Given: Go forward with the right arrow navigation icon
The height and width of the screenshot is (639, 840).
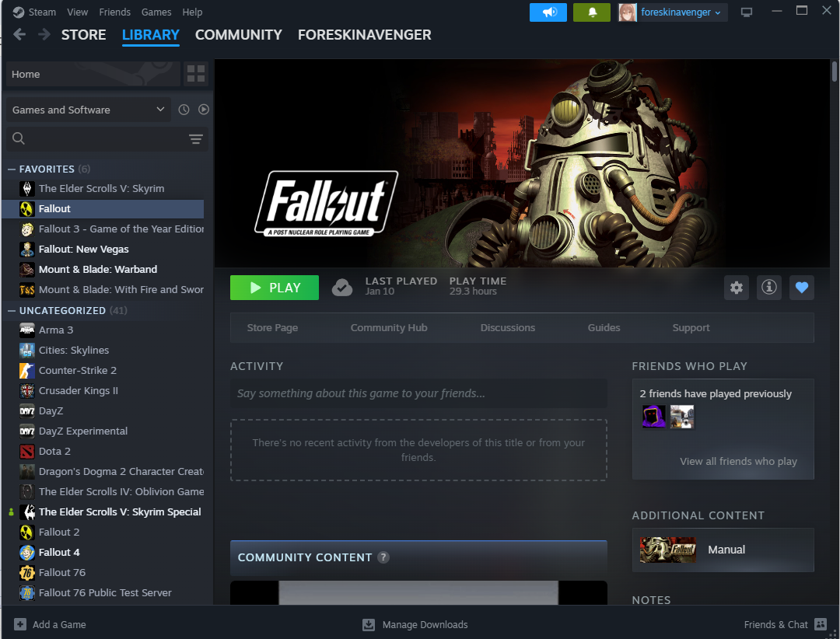Looking at the screenshot, I should tap(44, 35).
